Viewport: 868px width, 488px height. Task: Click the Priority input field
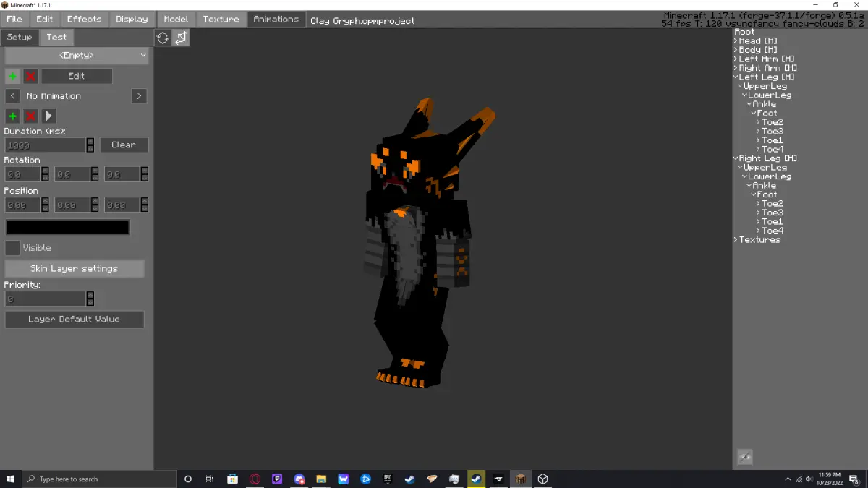click(x=46, y=299)
